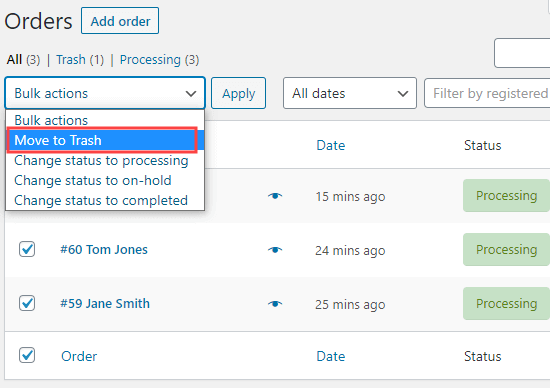Click the Add order button
The image size is (550, 388).
[120, 21]
